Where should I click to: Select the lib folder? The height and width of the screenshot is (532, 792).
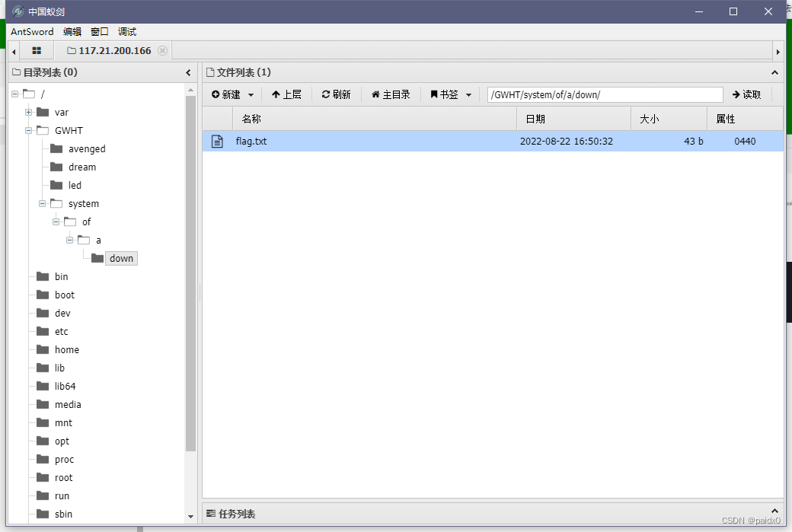[59, 368]
